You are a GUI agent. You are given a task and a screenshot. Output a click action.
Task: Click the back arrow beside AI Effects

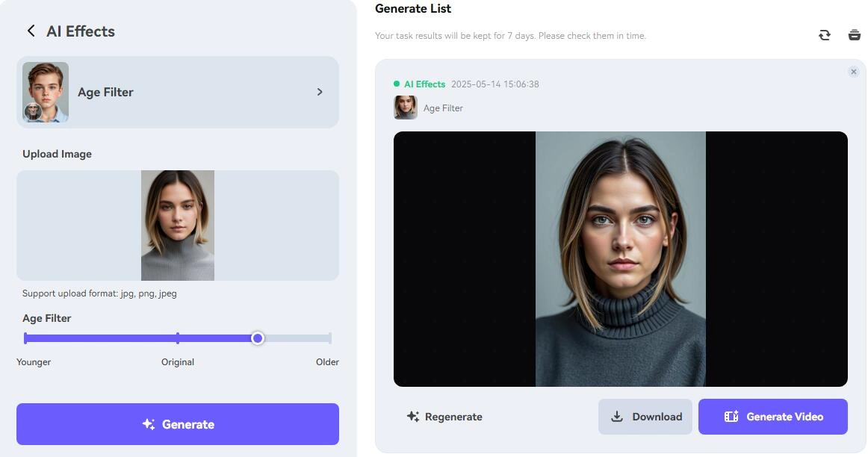[31, 31]
